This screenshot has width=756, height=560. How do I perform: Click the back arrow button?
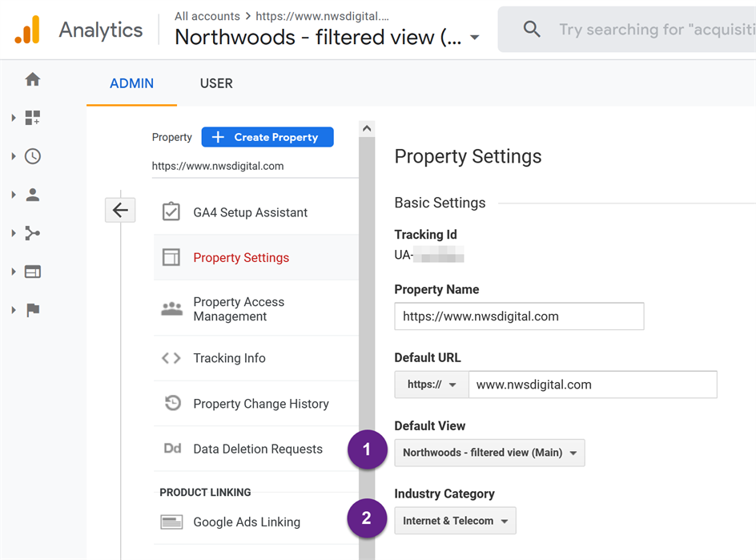120,210
